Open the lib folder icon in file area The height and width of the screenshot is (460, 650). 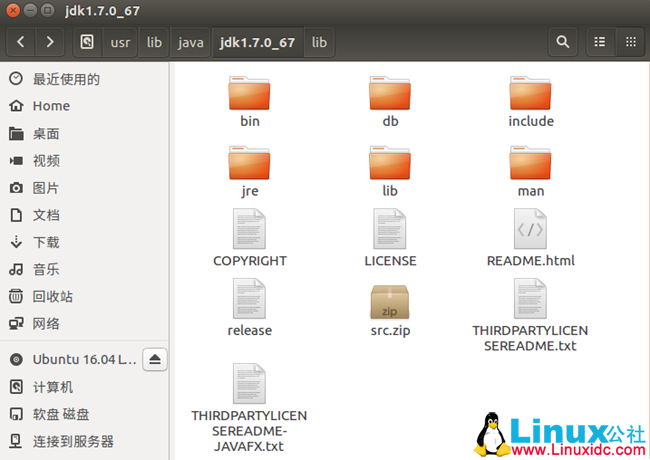click(390, 172)
